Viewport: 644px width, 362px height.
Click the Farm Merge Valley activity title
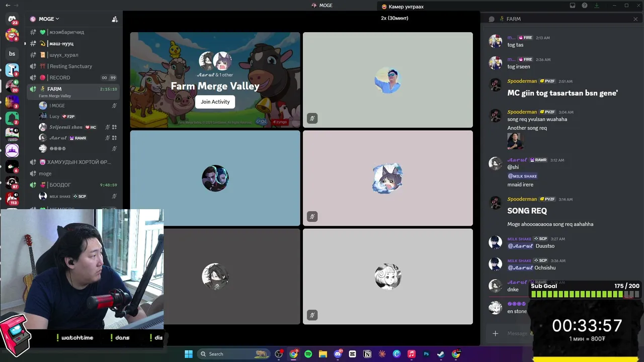[215, 86]
